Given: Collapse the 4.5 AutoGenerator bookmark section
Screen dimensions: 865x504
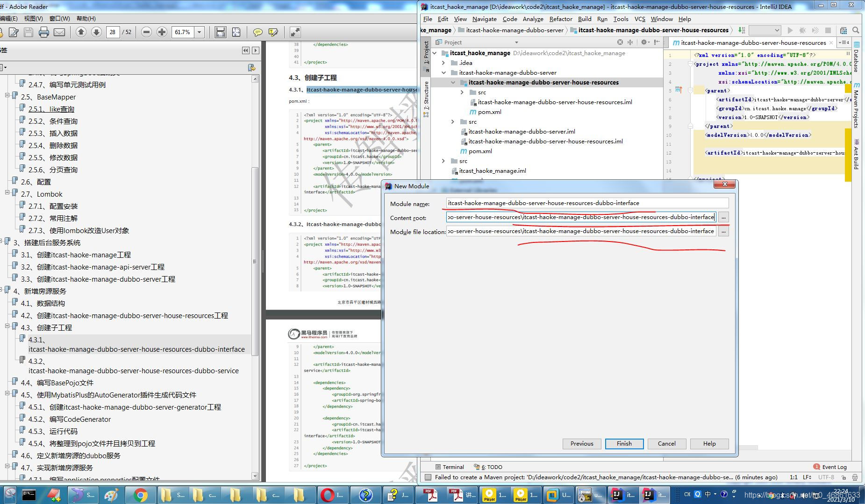Looking at the screenshot, I should tap(7, 393).
